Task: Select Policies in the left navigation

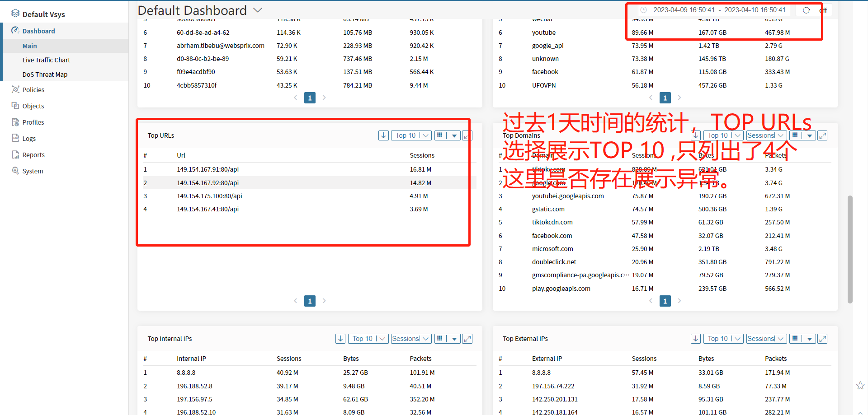Action: 33,90
